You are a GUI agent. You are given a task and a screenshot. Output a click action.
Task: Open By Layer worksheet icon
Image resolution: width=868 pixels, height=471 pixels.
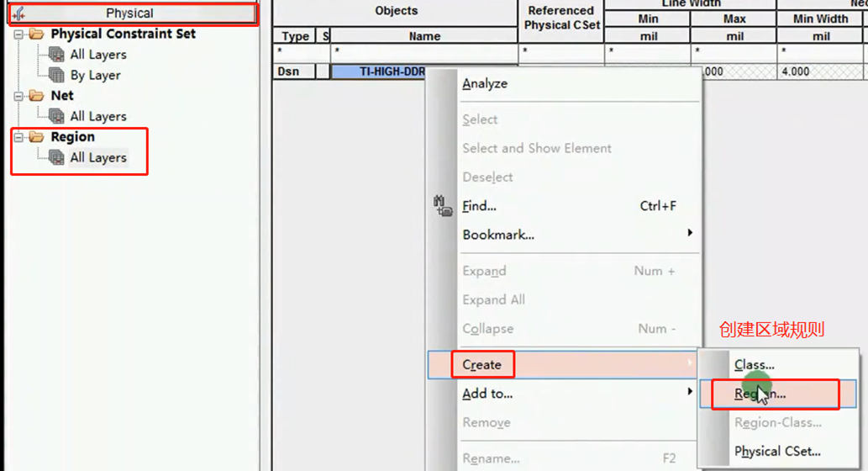point(56,75)
